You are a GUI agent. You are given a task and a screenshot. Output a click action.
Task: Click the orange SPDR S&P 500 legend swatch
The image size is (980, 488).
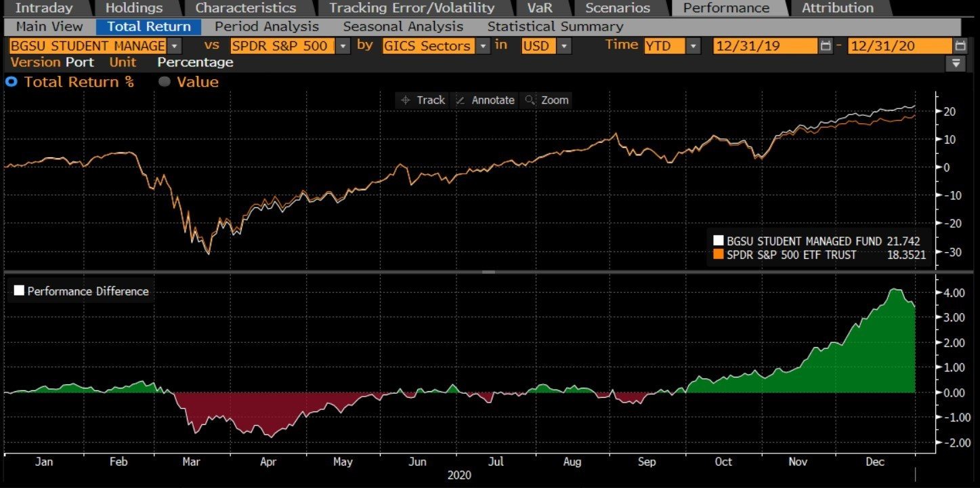coord(719,255)
